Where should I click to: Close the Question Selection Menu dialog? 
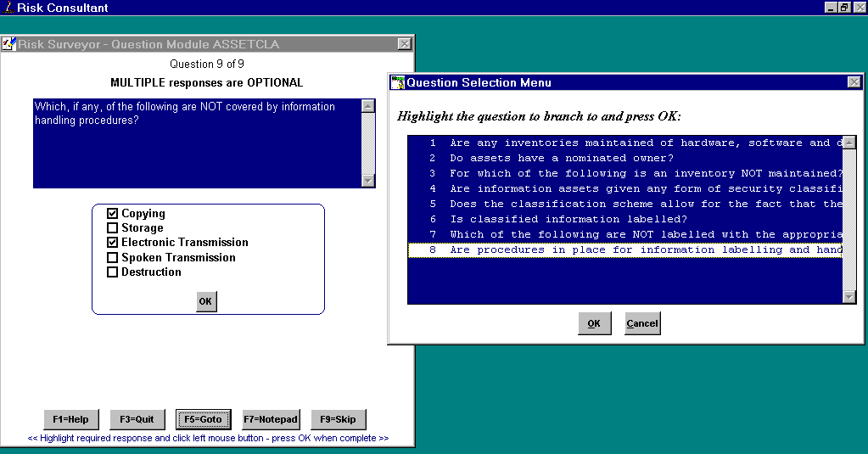854,82
